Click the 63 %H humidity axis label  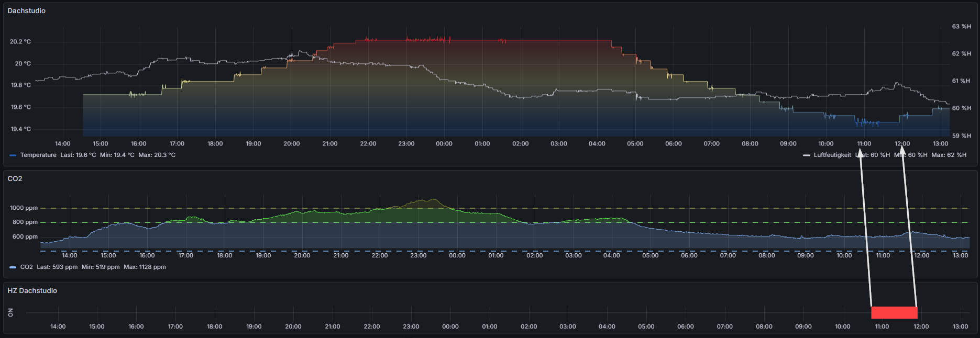pos(961,26)
